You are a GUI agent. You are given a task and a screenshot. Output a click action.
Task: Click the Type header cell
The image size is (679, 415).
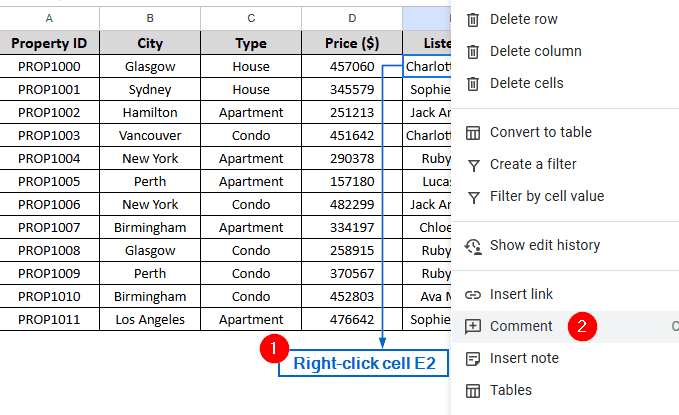click(251, 43)
